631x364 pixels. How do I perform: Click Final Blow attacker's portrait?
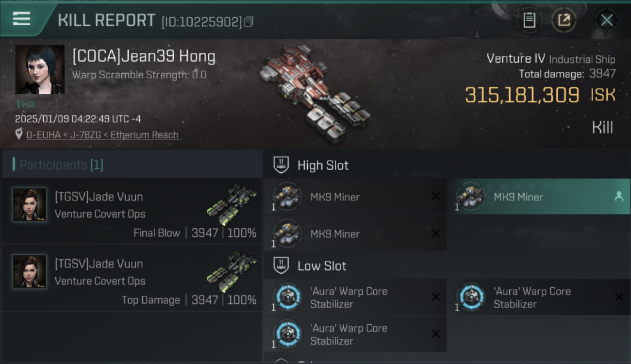coord(30,205)
